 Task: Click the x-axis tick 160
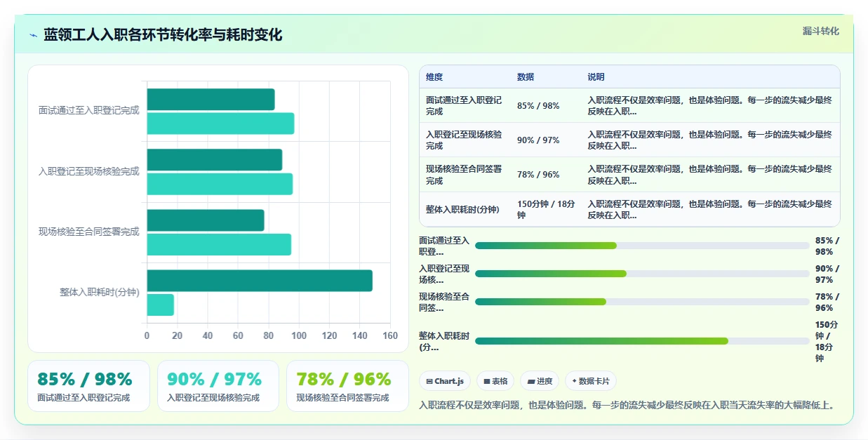[x=390, y=336]
